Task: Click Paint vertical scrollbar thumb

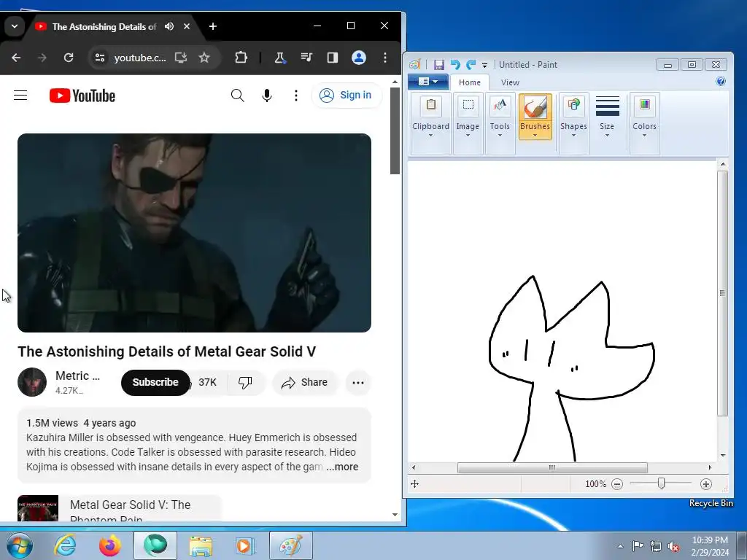Action: (x=722, y=293)
